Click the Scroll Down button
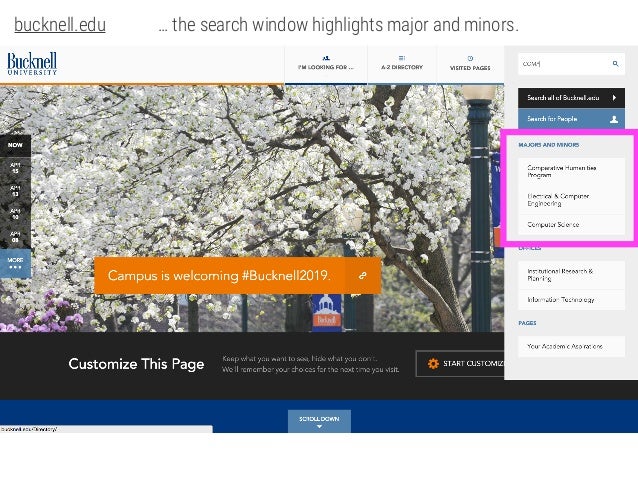This screenshot has height=479, width=638. [319, 421]
